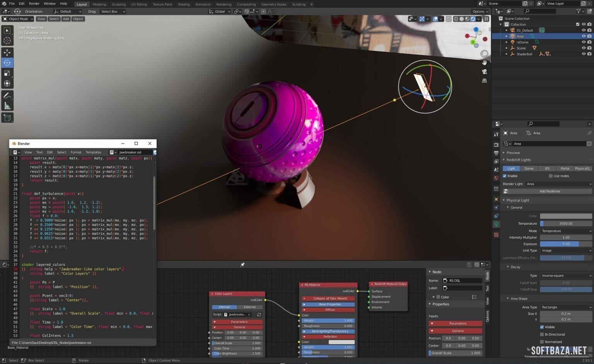594x364 pixels.
Task: Pick the Measure tool
Action: [7, 106]
